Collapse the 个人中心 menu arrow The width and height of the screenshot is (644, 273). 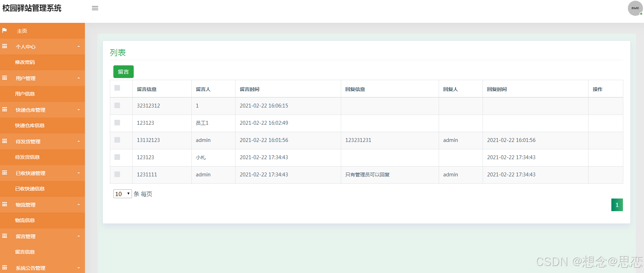[79, 46]
